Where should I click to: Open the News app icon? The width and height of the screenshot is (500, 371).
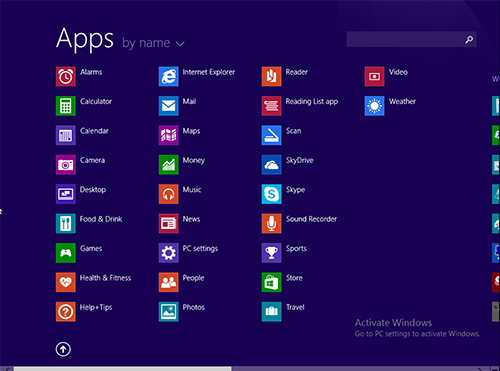pos(168,223)
